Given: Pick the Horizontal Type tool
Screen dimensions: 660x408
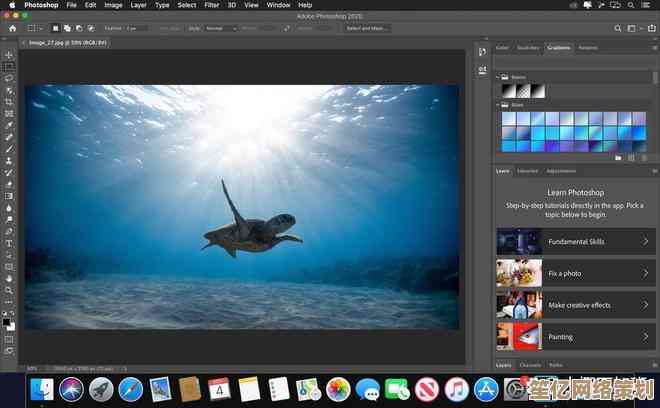Looking at the screenshot, I should (9, 243).
